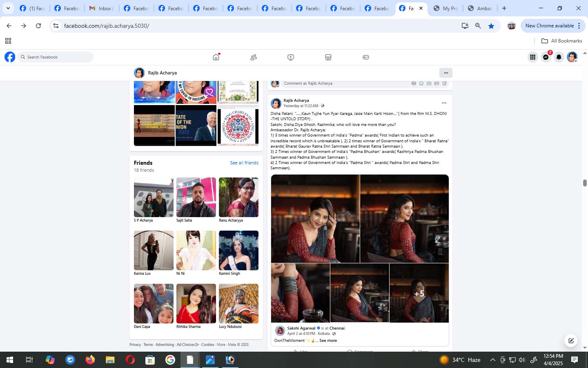
Task: Open the Windows notification center icon
Action: 575,360
